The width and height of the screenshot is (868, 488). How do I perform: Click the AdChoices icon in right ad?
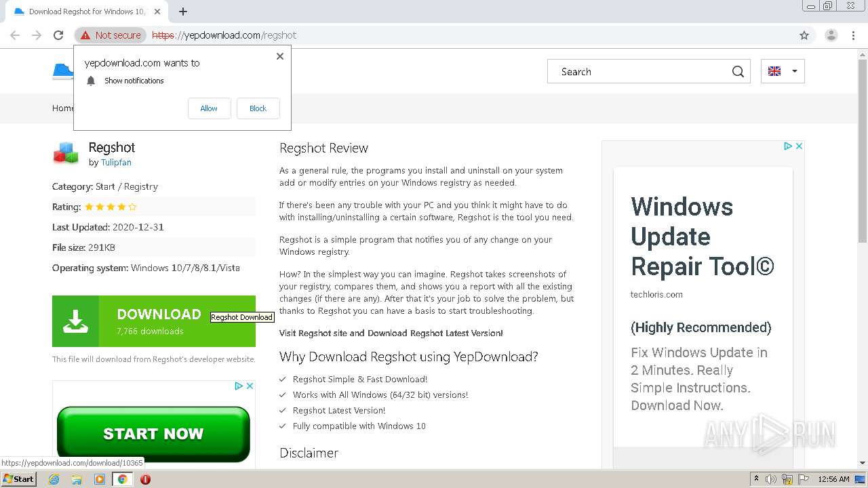coord(788,146)
